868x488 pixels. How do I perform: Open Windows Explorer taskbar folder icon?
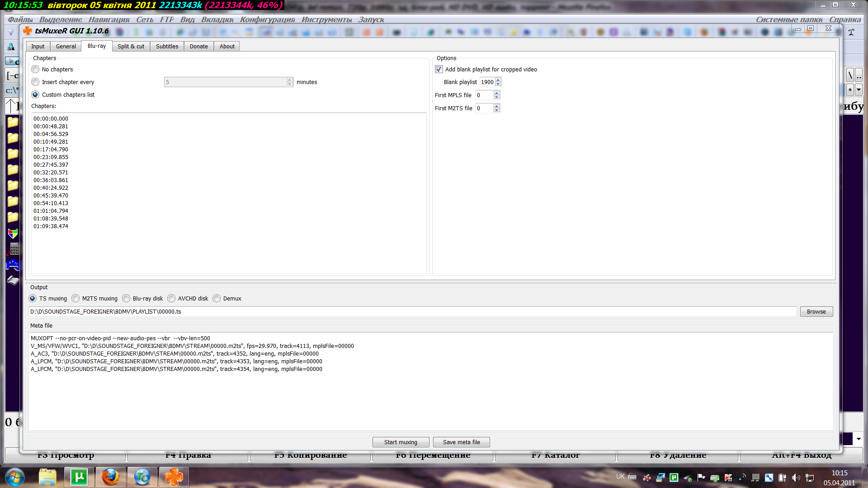47,477
